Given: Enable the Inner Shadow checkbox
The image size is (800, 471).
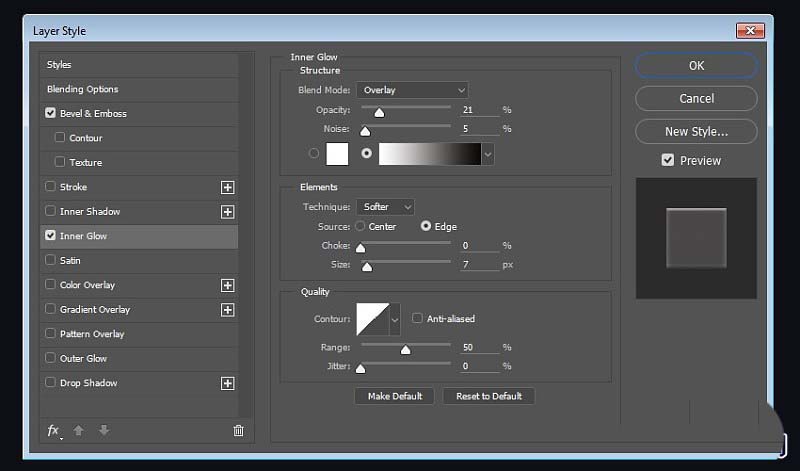Looking at the screenshot, I should (x=50, y=211).
